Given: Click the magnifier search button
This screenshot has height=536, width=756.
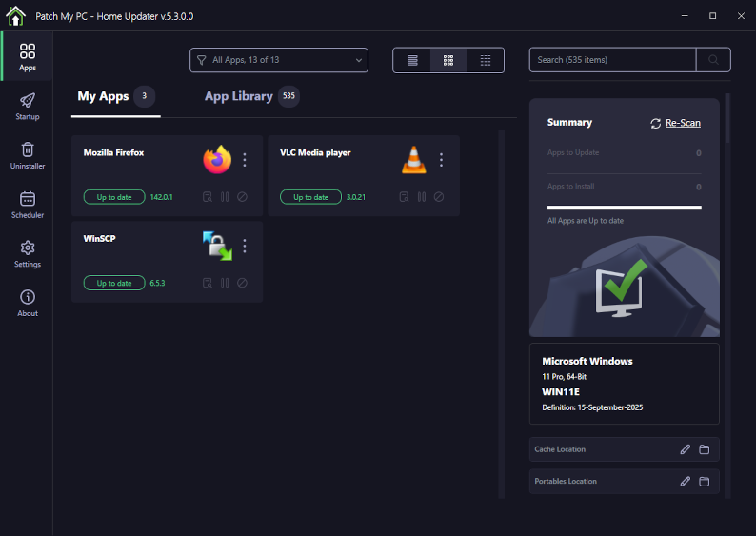Looking at the screenshot, I should (713, 60).
